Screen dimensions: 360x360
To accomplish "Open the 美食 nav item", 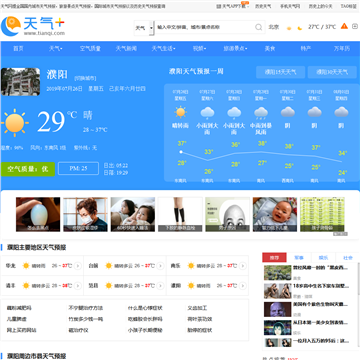I will coord(270,49).
